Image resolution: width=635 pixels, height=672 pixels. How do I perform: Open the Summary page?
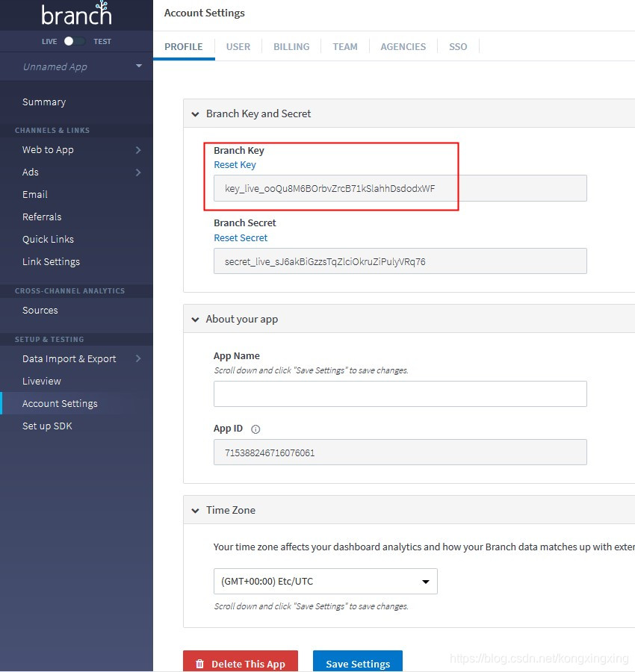coord(44,102)
